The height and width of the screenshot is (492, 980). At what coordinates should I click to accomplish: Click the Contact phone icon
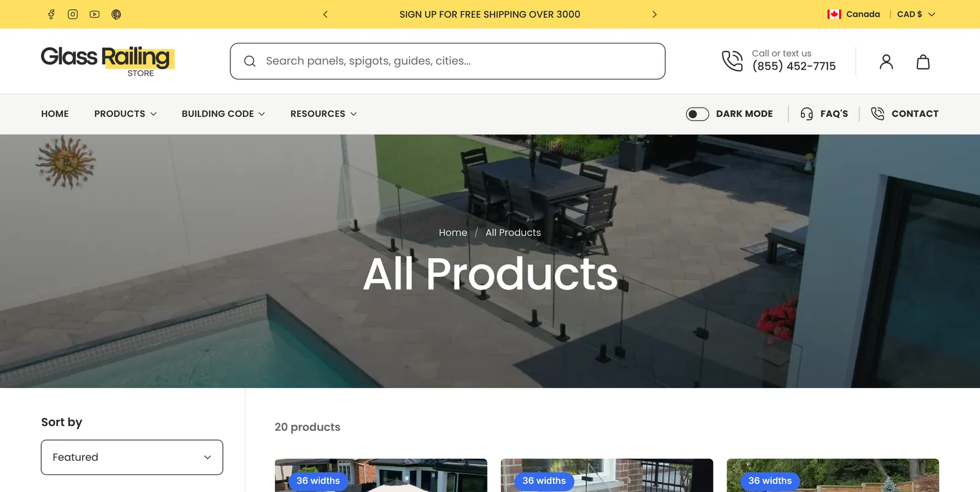coord(878,114)
